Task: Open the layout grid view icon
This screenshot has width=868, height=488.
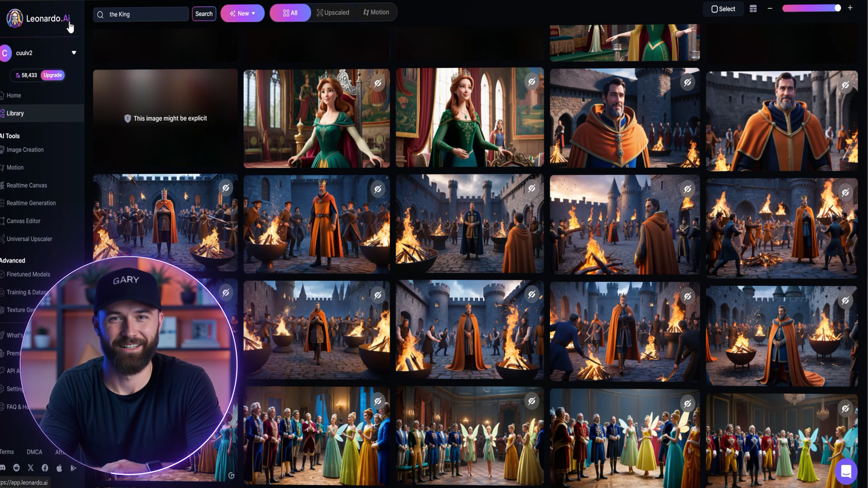Action: [x=753, y=9]
